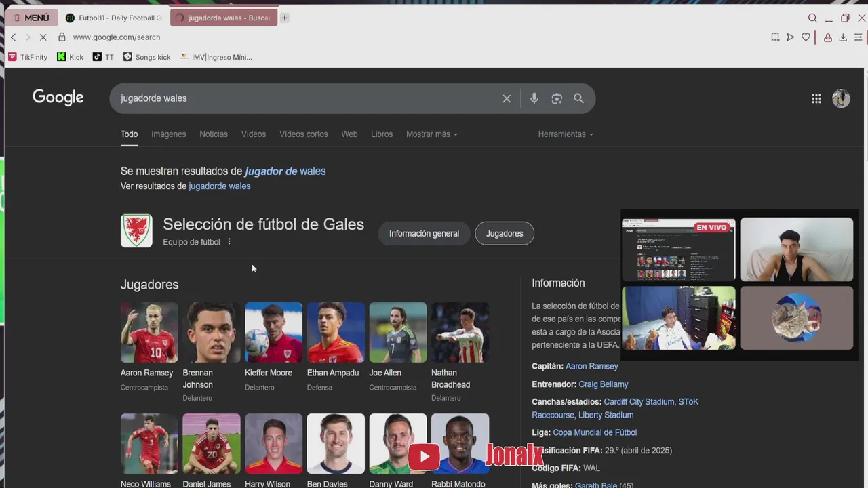Stop loading the current page
Image resolution: width=868 pixels, height=488 pixels.
(x=42, y=37)
